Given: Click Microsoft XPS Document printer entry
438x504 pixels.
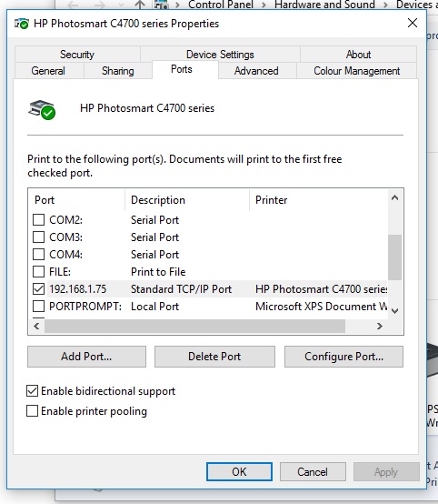Looking at the screenshot, I should (x=321, y=307).
